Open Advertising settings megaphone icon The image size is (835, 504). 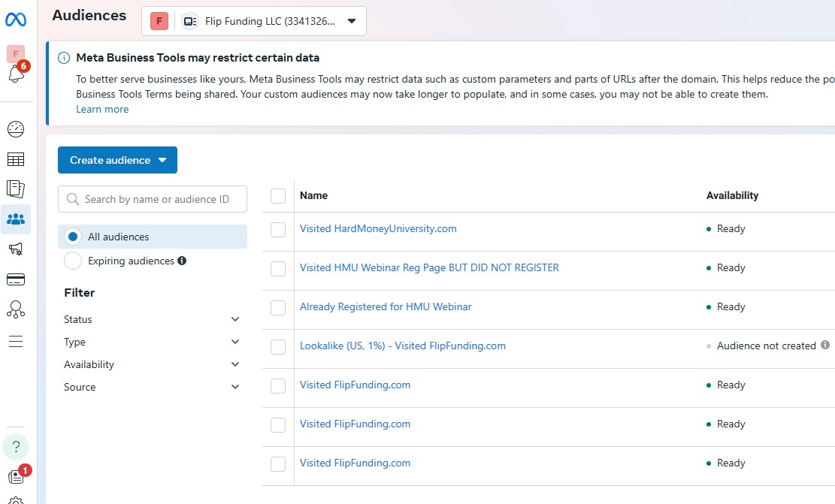(x=16, y=249)
